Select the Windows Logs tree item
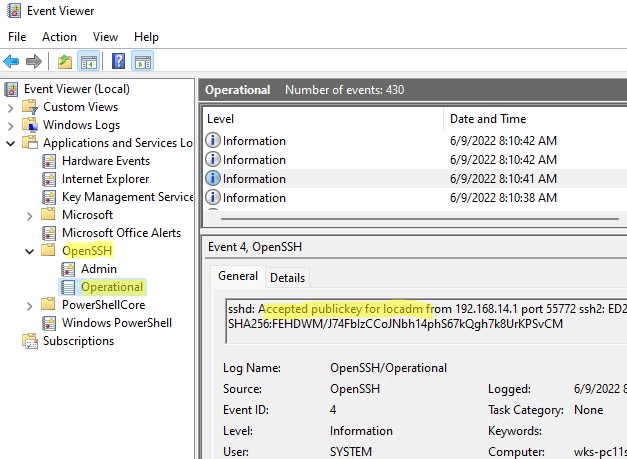 pyautogui.click(x=82, y=125)
